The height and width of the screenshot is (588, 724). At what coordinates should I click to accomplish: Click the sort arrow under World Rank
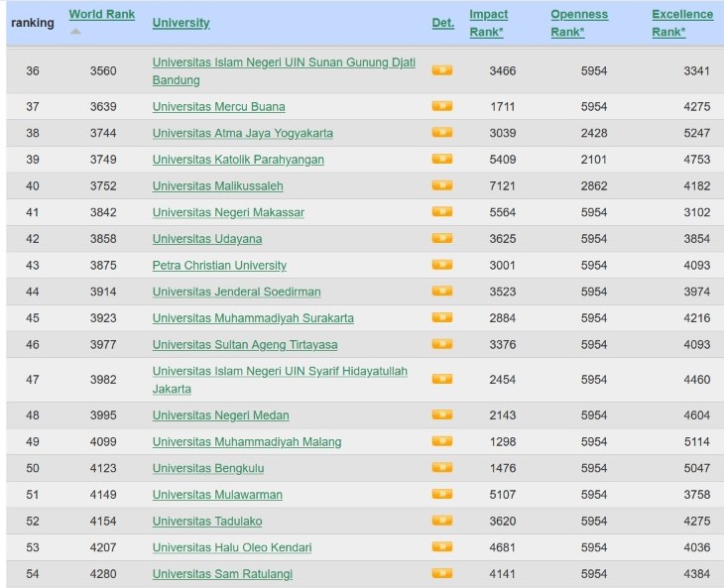(x=75, y=32)
